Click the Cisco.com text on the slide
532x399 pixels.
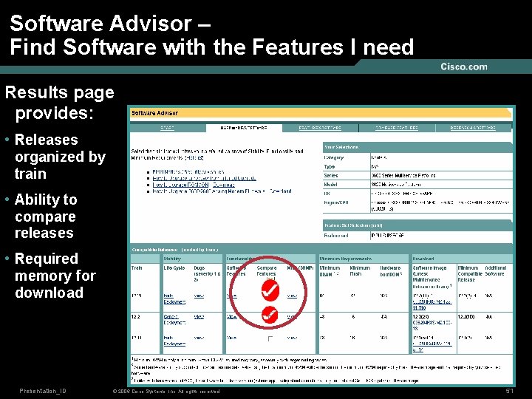(x=464, y=66)
